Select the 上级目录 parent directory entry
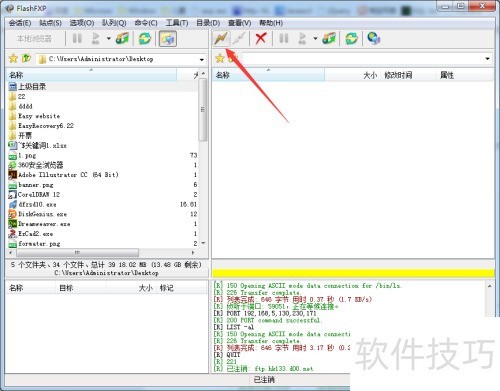This screenshot has height=391, width=500. tap(32, 87)
